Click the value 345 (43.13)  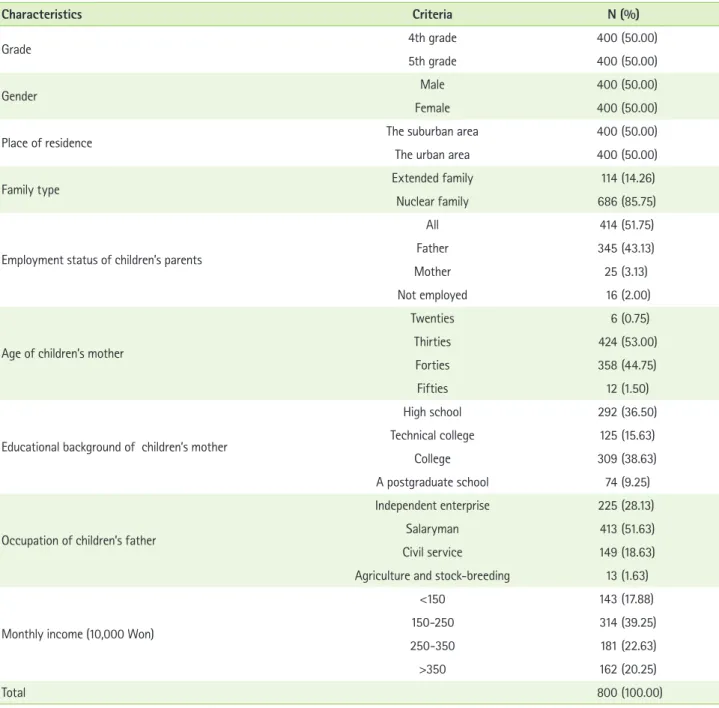tap(626, 248)
